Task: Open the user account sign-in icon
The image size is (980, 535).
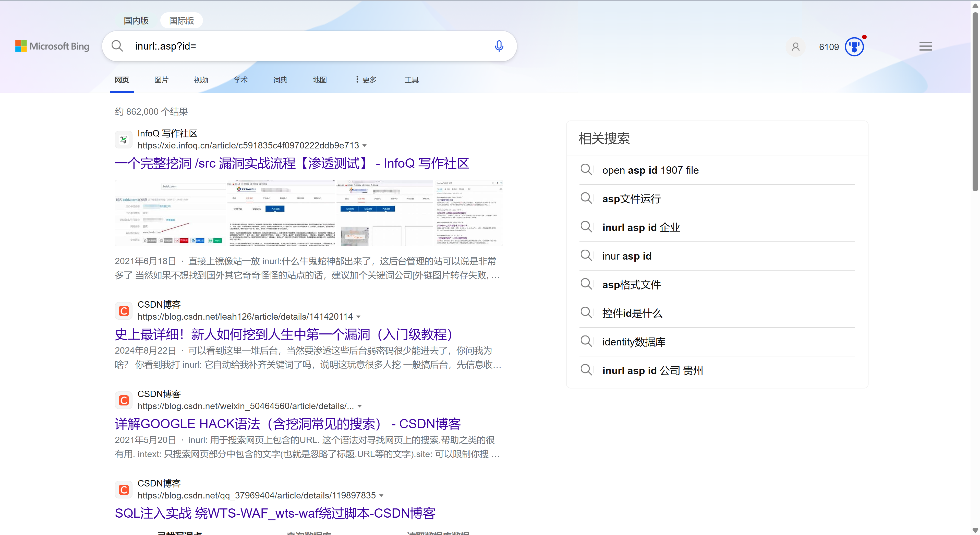Action: 795,47
